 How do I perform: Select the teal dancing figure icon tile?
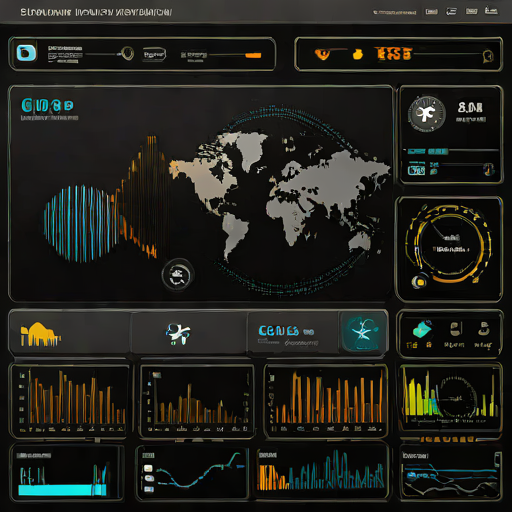363,332
